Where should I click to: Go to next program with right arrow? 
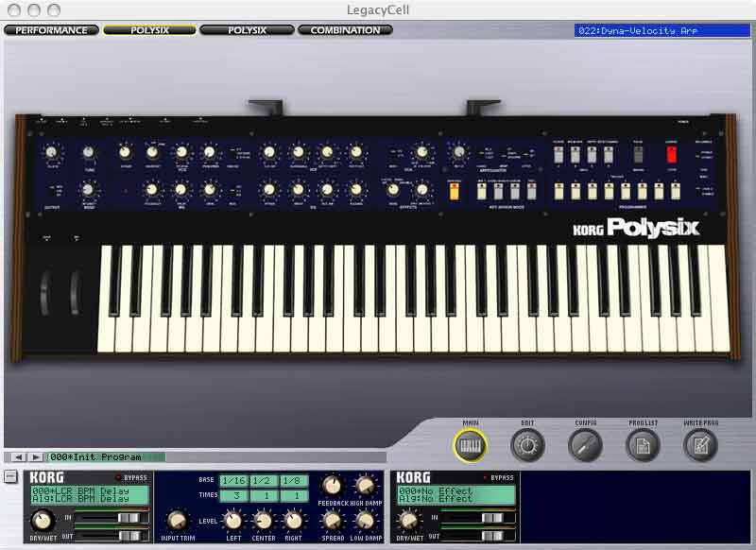tap(35, 457)
